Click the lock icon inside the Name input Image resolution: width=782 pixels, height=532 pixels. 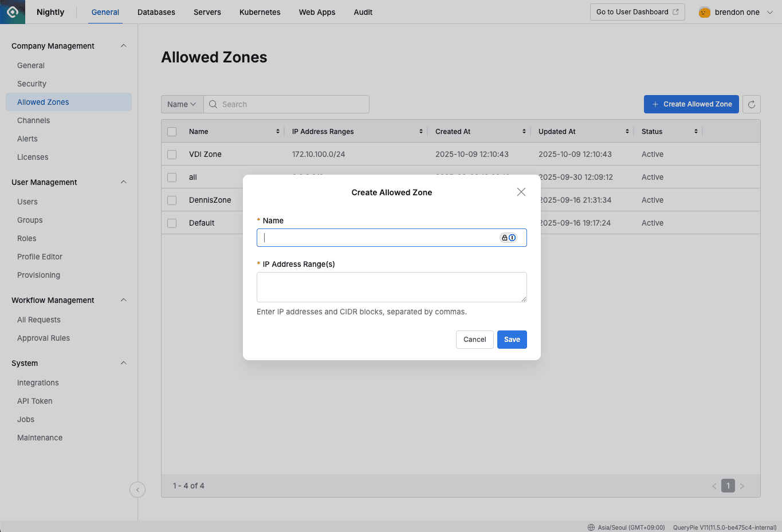pyautogui.click(x=504, y=237)
